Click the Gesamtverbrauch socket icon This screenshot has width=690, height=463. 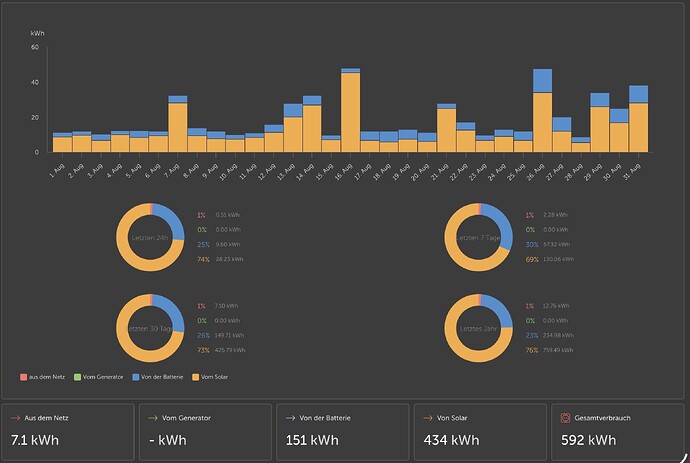(565, 418)
